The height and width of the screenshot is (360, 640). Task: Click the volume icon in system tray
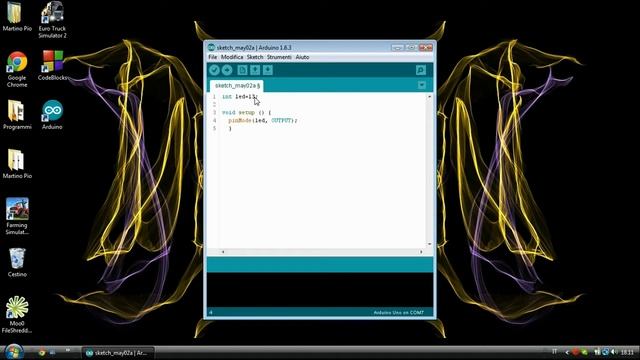(614, 352)
